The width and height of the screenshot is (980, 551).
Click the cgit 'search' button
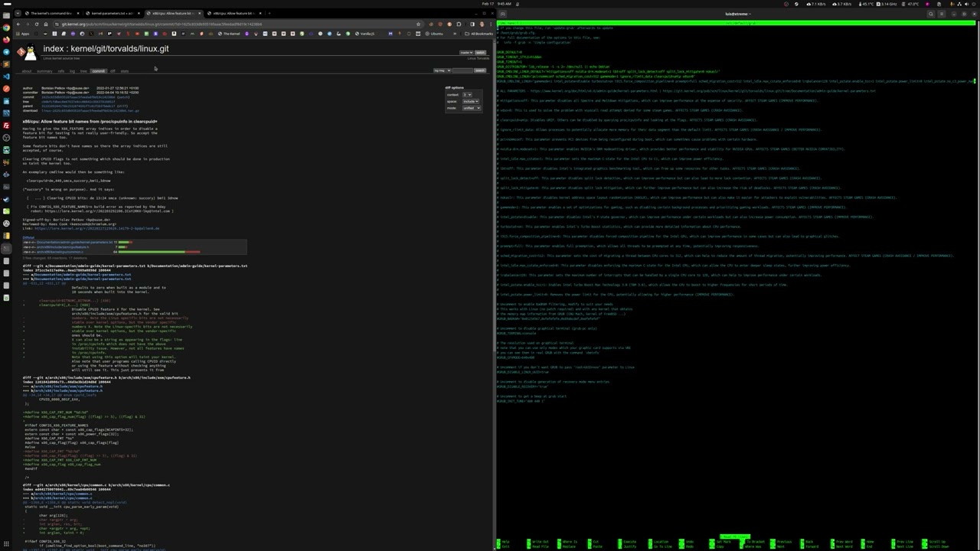click(x=480, y=70)
